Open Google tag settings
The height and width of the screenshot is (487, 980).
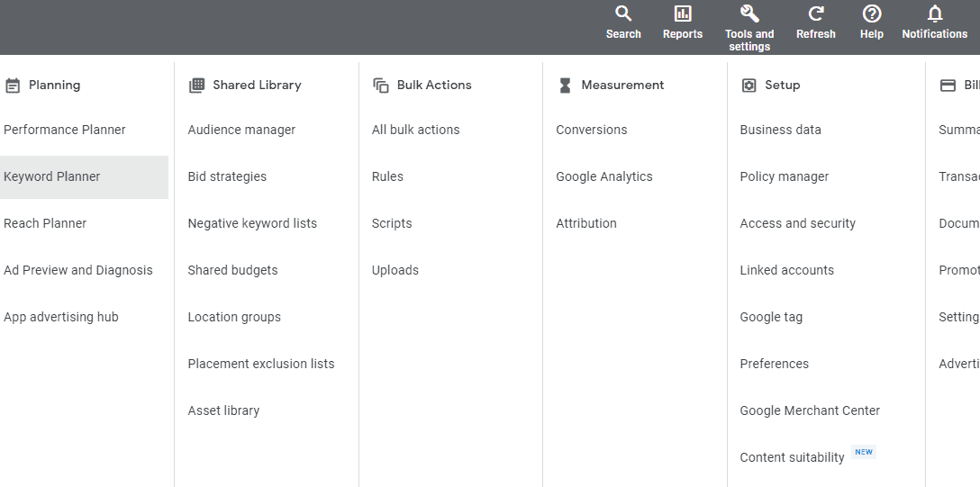(x=771, y=317)
